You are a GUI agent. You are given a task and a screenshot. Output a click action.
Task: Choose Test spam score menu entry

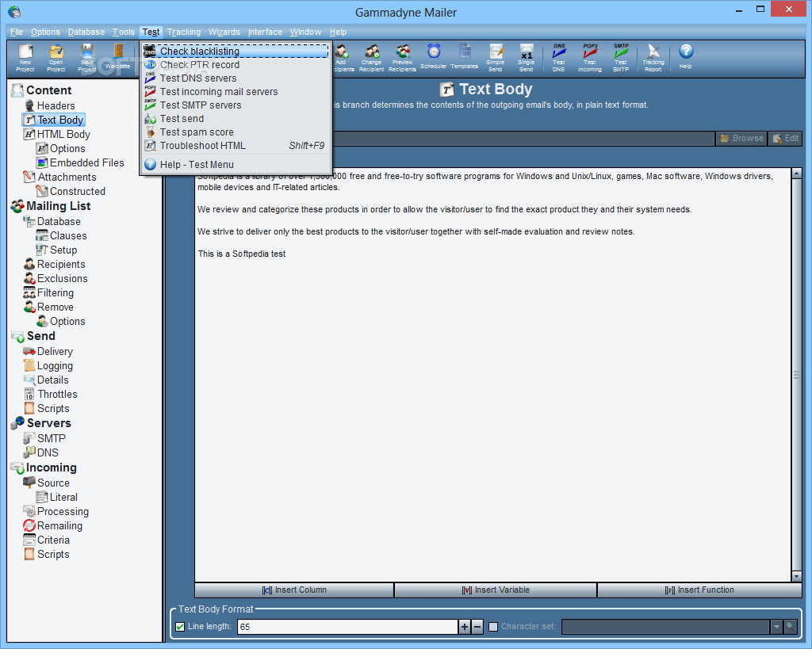(236, 132)
